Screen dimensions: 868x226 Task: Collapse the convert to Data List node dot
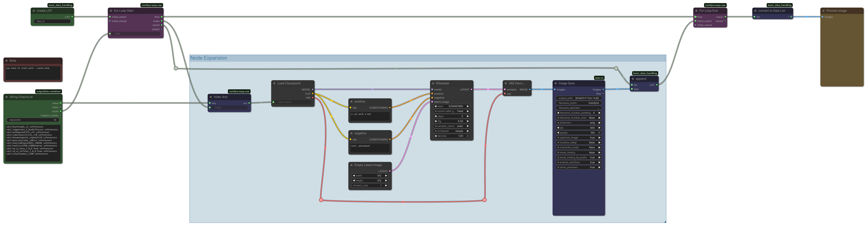[755, 11]
